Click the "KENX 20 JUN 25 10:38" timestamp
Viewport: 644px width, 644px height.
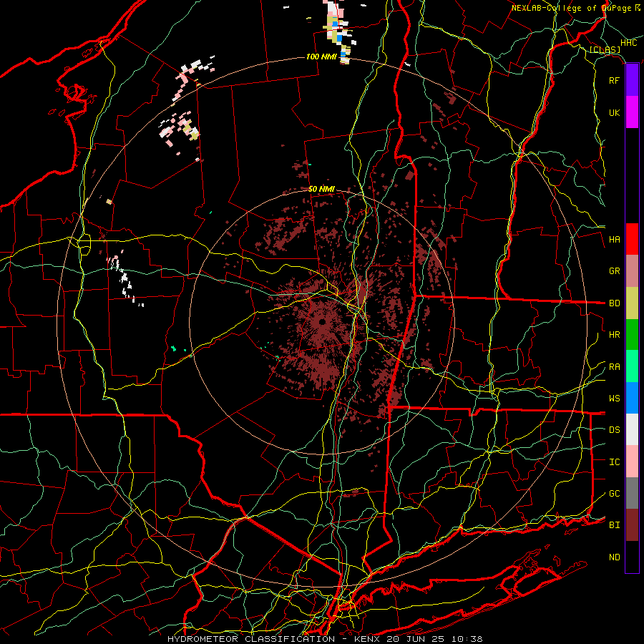418,639
